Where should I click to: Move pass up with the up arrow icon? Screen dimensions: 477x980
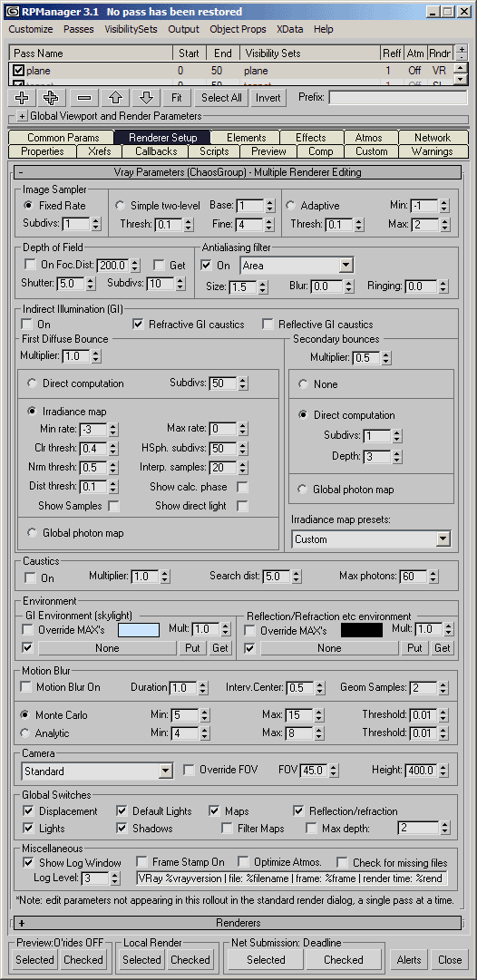pyautogui.click(x=115, y=98)
